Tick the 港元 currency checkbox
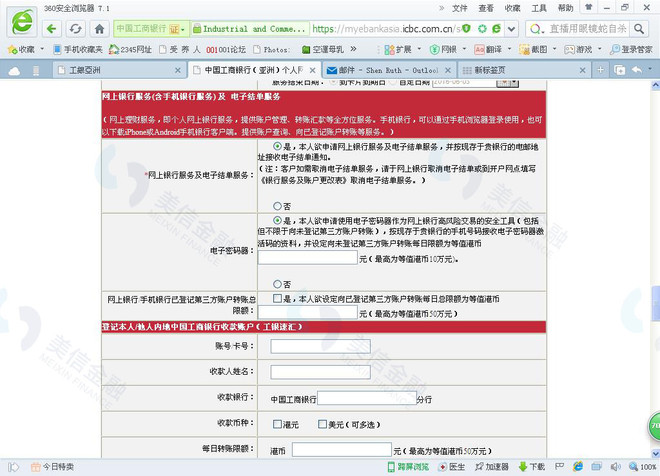 (x=277, y=424)
